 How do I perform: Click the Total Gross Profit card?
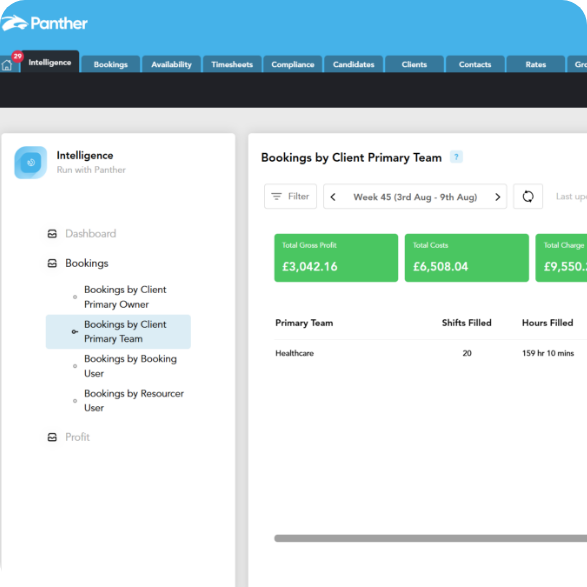(x=336, y=258)
